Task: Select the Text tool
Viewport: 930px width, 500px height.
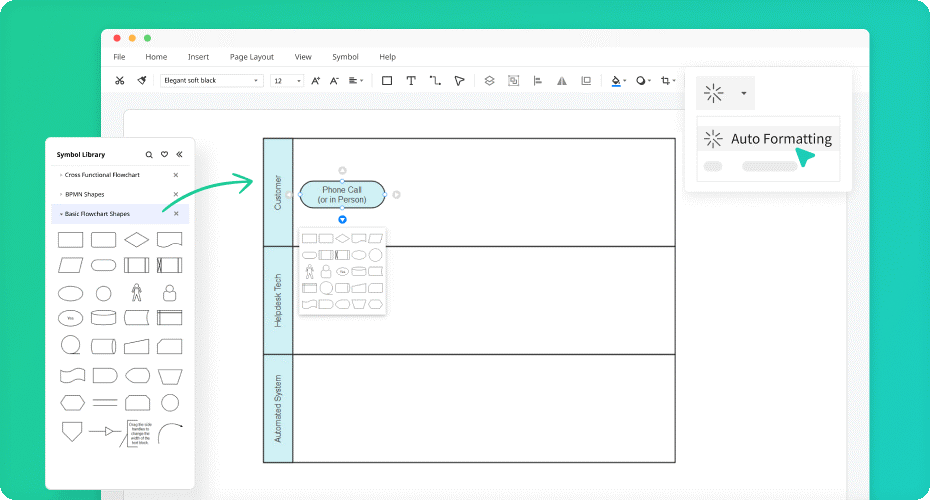Action: click(410, 81)
